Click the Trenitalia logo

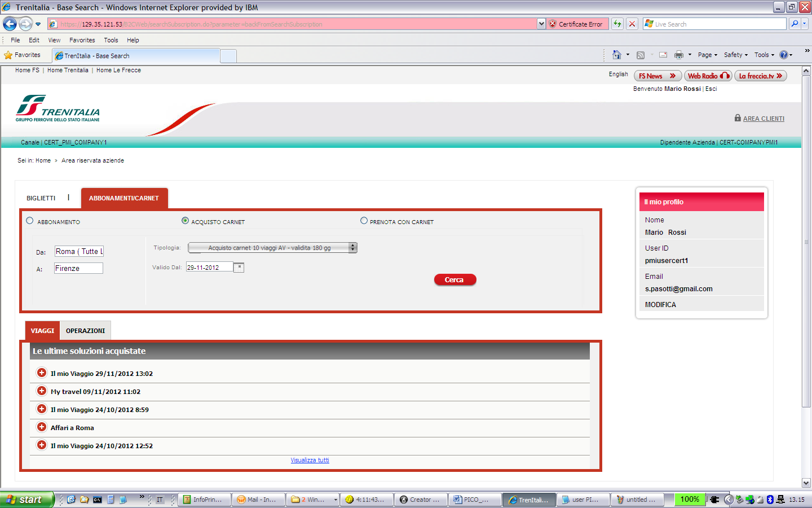pyautogui.click(x=58, y=108)
